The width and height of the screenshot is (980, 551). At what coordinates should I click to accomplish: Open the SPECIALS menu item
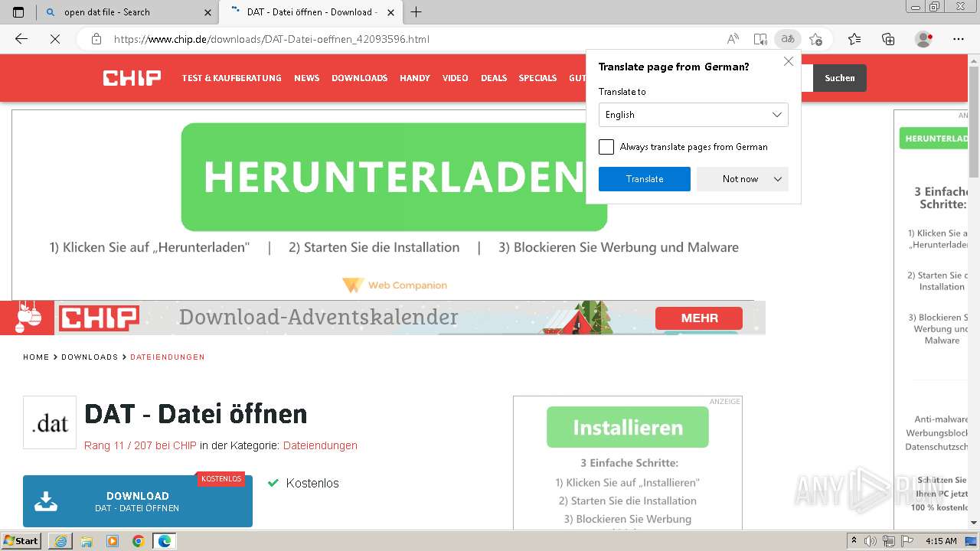(537, 78)
